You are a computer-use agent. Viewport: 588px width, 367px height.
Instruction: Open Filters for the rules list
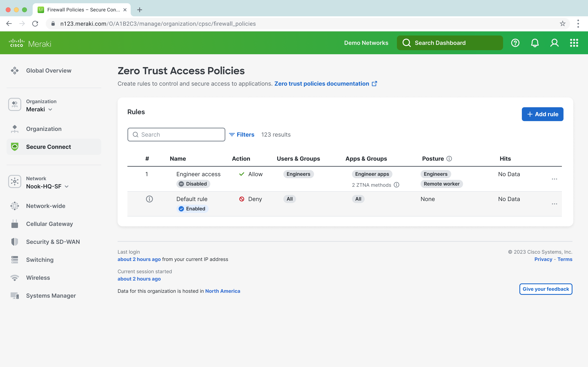[x=242, y=135]
